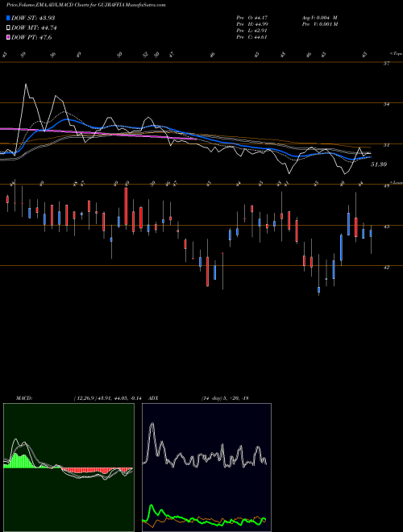Click the MACD panel title
Screen dimensions: 403x532
[23, 398]
